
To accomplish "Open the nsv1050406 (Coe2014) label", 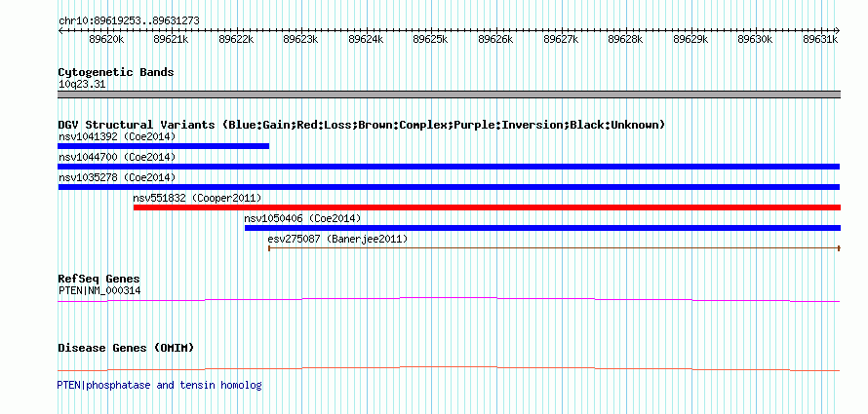I will point(302,218).
